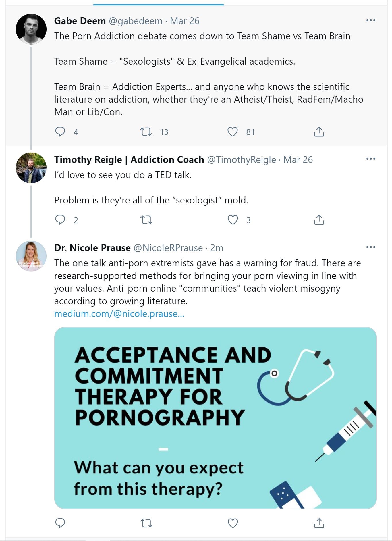
Task: Click the Acceptance and Commitment Therapy card image
Action: [x=215, y=418]
